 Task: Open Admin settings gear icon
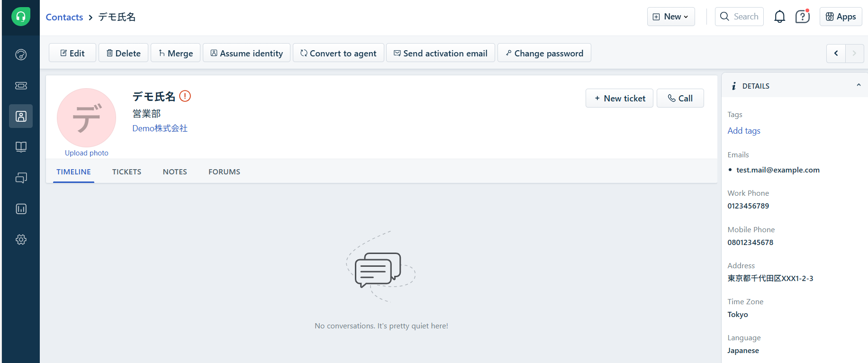[x=21, y=239]
